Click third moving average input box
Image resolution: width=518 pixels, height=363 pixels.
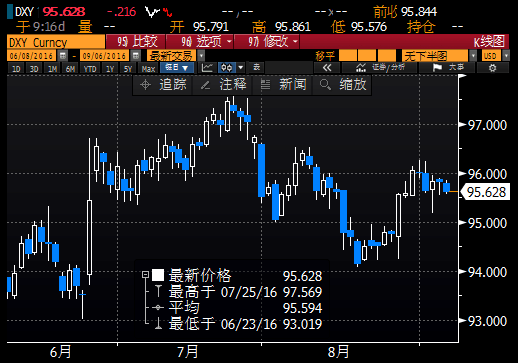coord(387,56)
